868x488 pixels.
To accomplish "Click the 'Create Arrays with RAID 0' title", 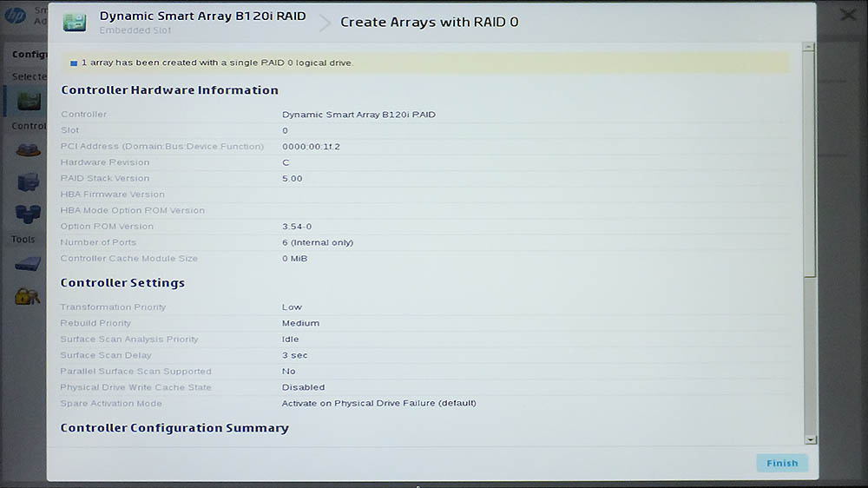I will pos(429,23).
